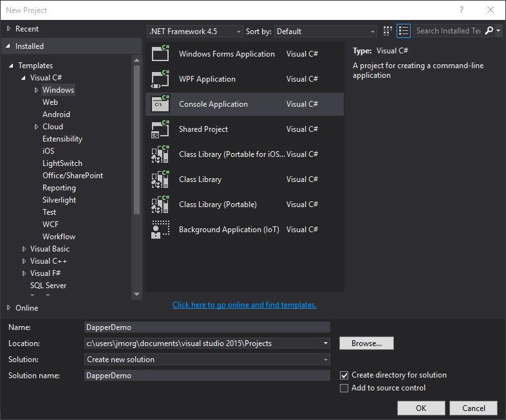Click the Name field containing DapperDemo

207,327
